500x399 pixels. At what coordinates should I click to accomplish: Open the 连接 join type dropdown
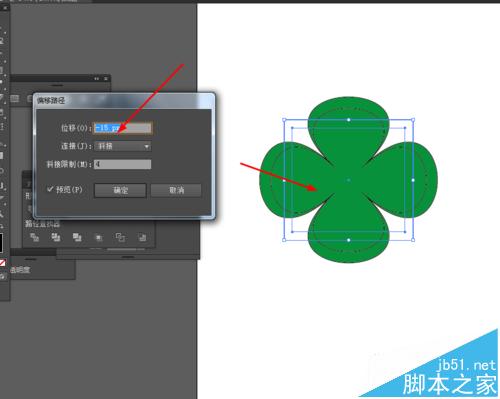[x=123, y=146]
